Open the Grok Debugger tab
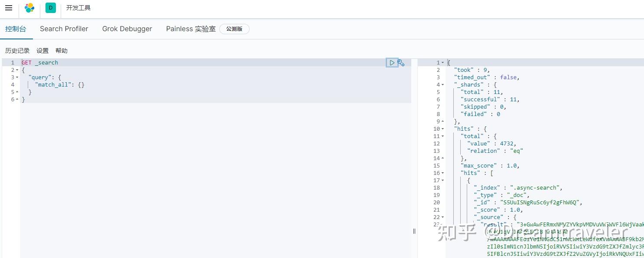Screen dimensions: 644x258 (127, 29)
